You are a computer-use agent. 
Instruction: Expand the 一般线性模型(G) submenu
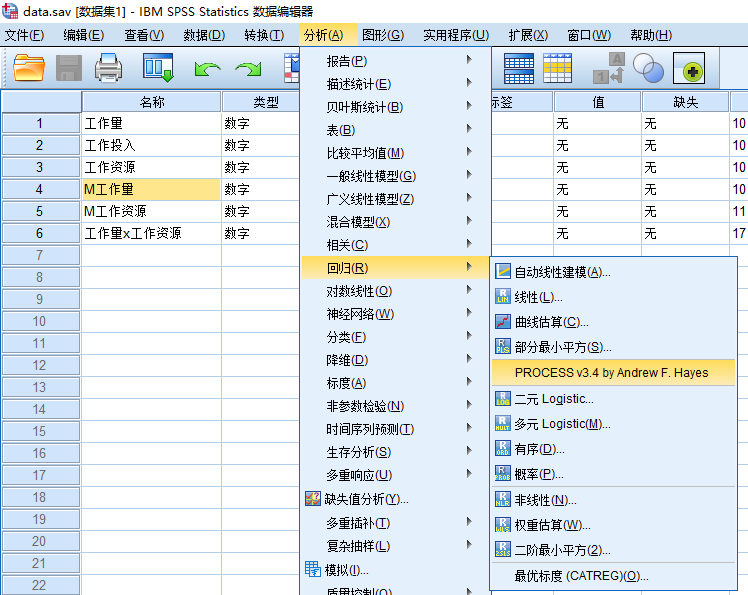(396, 176)
